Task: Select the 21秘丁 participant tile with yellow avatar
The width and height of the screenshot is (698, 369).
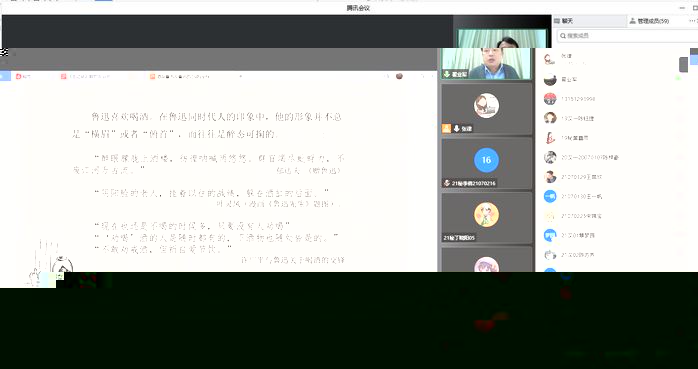Action: coord(486,218)
